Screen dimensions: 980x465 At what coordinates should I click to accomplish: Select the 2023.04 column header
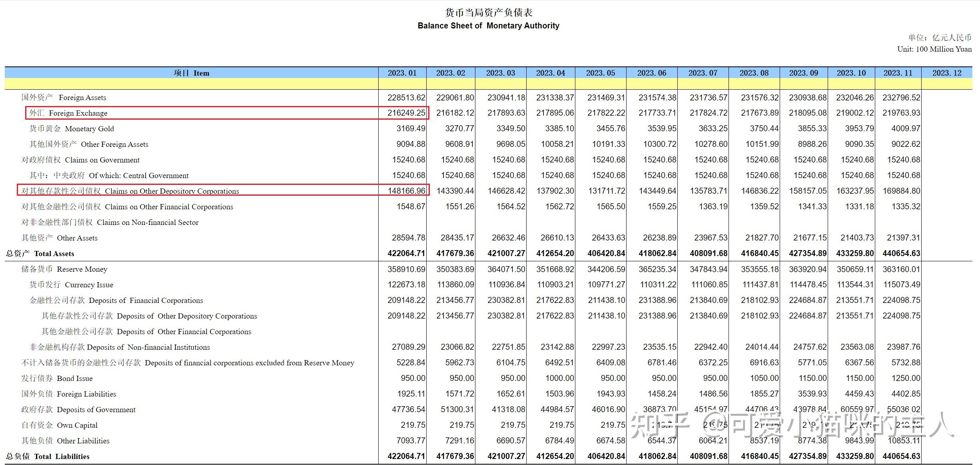click(x=551, y=73)
